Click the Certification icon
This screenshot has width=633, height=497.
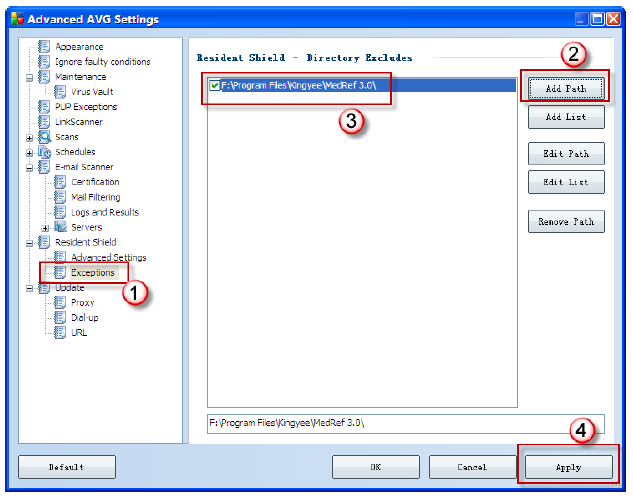tap(60, 182)
